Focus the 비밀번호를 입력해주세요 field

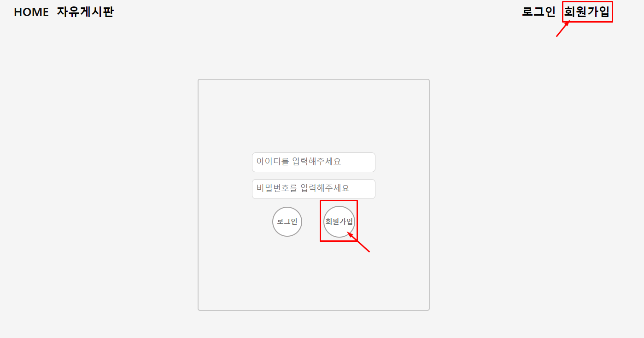click(x=314, y=189)
